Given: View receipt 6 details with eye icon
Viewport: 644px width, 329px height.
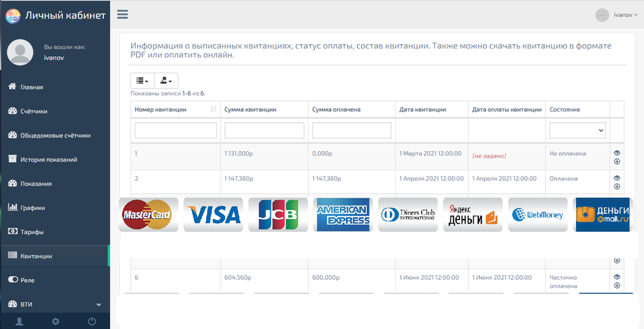Looking at the screenshot, I should (617, 277).
